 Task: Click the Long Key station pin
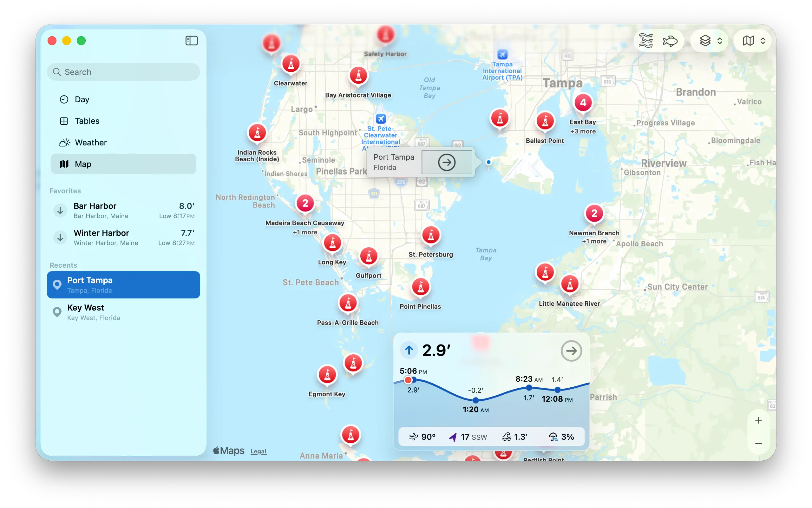click(x=332, y=243)
